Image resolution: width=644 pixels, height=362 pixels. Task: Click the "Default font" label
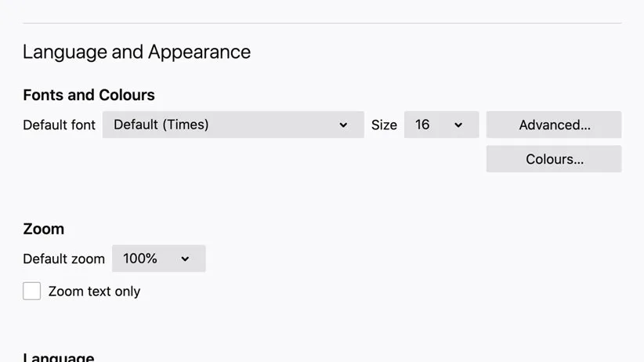coord(59,125)
